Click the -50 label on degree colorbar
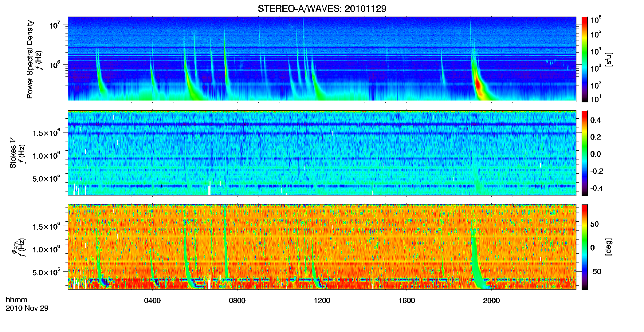The height and width of the screenshot is (332, 644). tap(595, 271)
